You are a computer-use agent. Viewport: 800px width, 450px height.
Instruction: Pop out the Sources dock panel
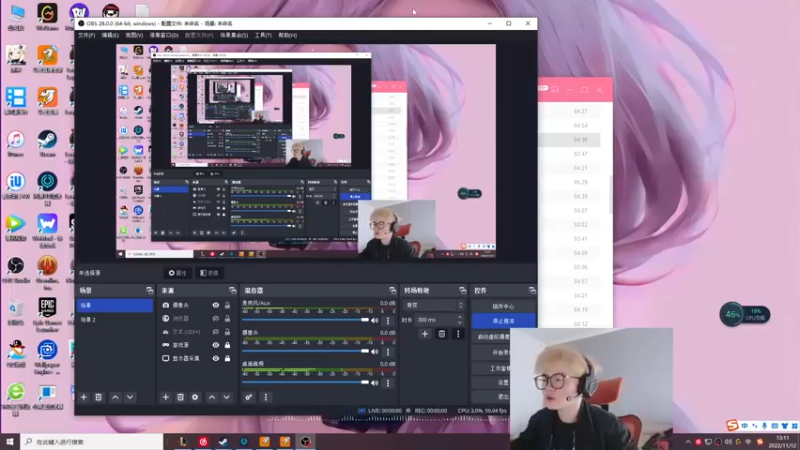[x=233, y=290]
